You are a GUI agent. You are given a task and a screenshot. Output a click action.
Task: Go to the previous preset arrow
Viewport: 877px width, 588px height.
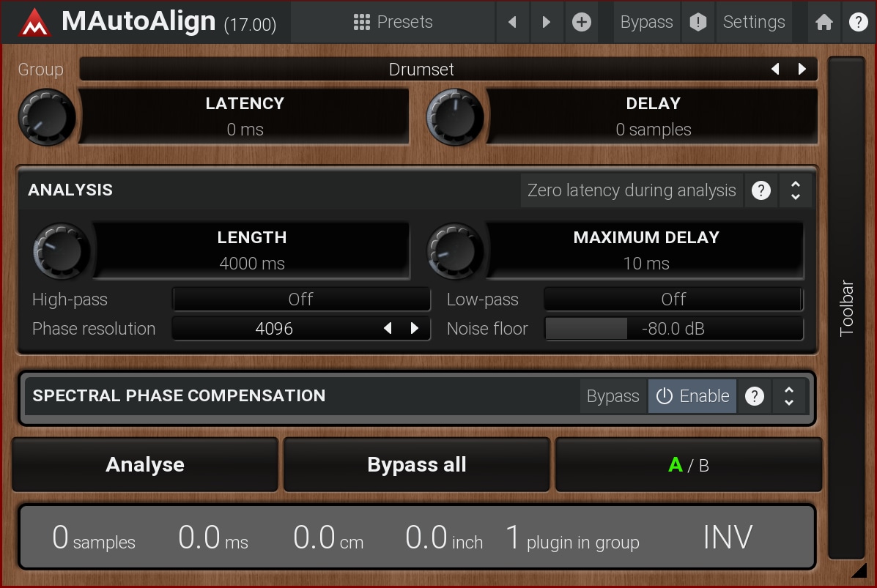tap(513, 22)
